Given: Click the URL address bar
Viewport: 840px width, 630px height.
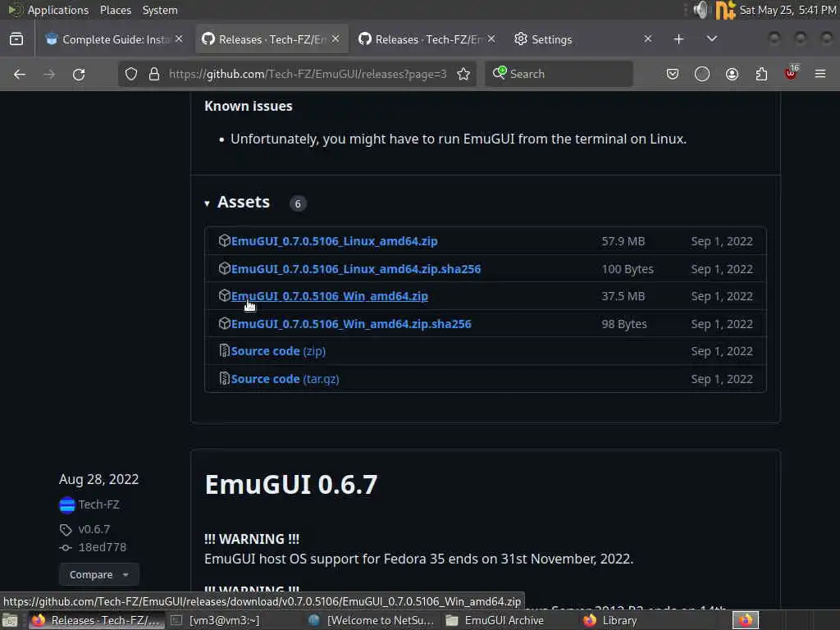Looking at the screenshot, I should tap(307, 74).
